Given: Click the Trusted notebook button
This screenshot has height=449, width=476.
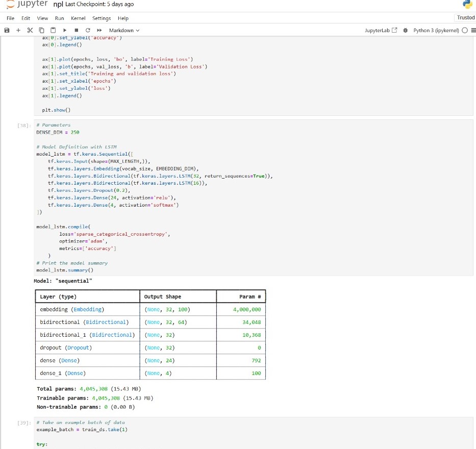Looking at the screenshot, I should click(465, 17).
